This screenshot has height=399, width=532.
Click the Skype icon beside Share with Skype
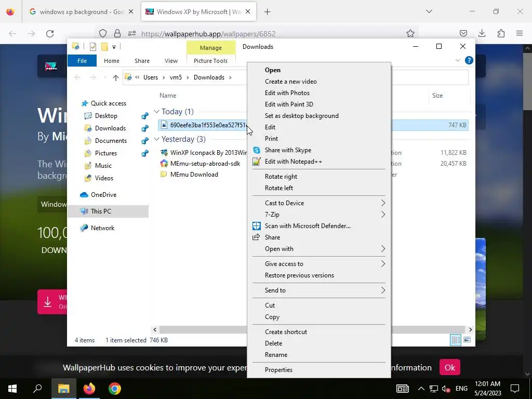point(257,150)
